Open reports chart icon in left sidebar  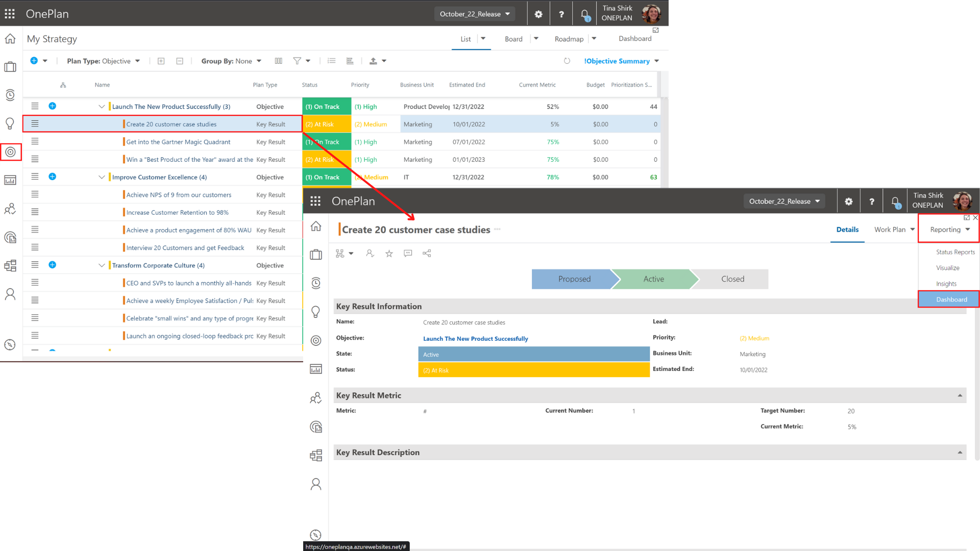point(10,180)
